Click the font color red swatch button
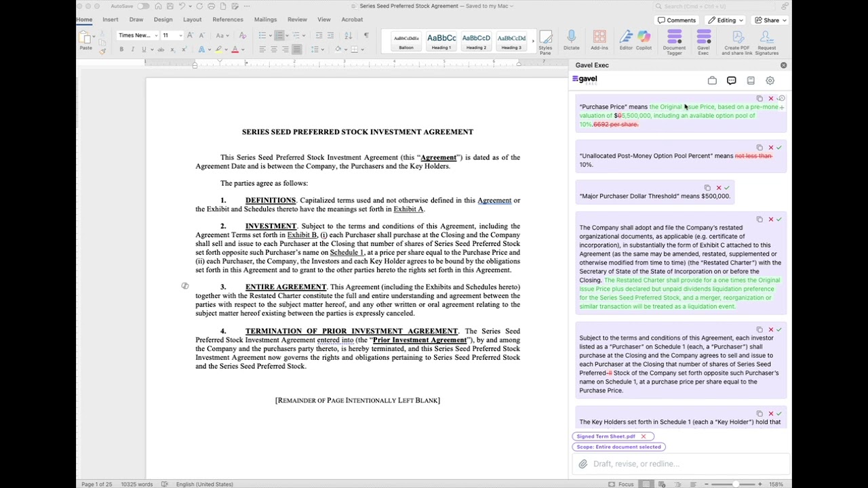This screenshot has width=868, height=488. click(235, 49)
